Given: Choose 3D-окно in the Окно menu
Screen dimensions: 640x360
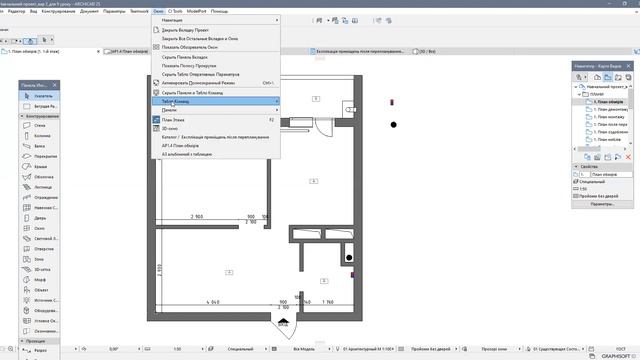Looking at the screenshot, I should point(216,129).
